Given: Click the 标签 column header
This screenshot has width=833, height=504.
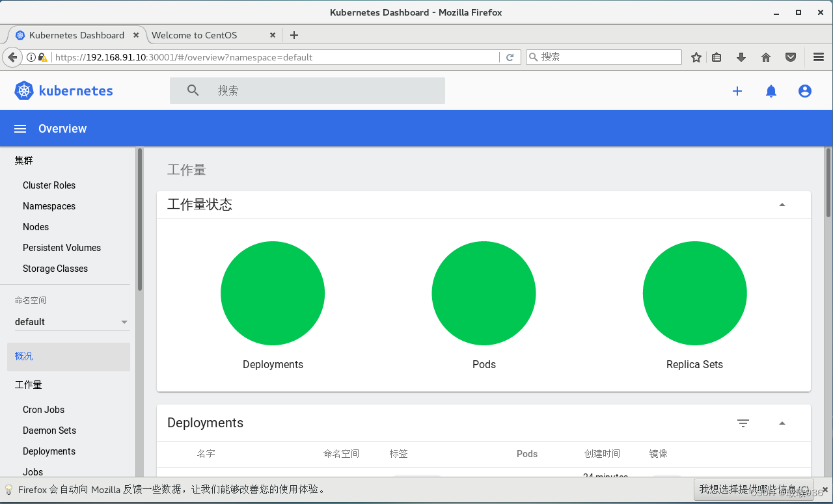Looking at the screenshot, I should pos(399,454).
